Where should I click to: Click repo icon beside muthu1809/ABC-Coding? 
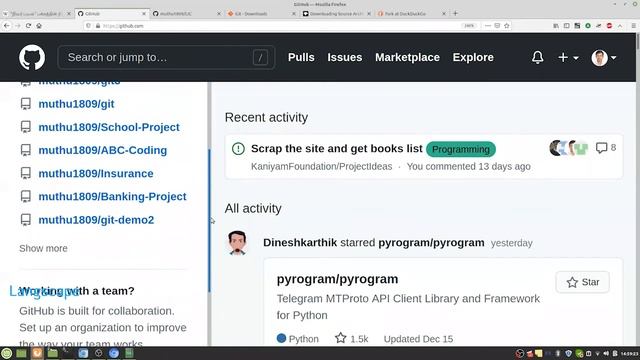pyautogui.click(x=26, y=150)
